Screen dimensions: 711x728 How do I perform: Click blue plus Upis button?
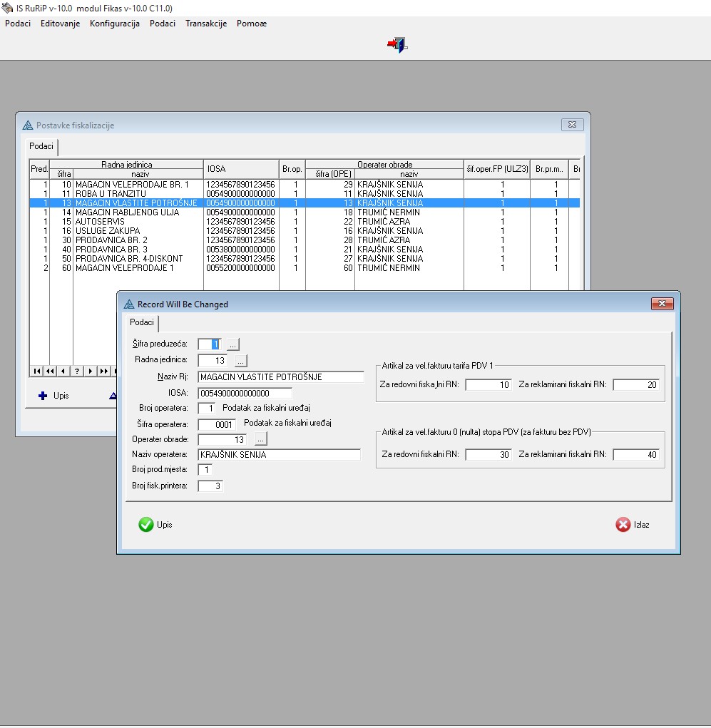click(53, 396)
